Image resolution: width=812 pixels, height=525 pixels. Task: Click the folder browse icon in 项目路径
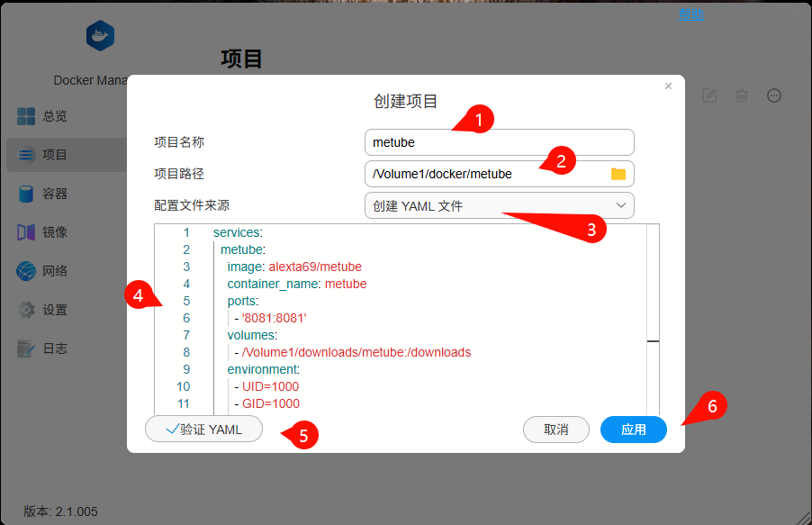tap(618, 174)
